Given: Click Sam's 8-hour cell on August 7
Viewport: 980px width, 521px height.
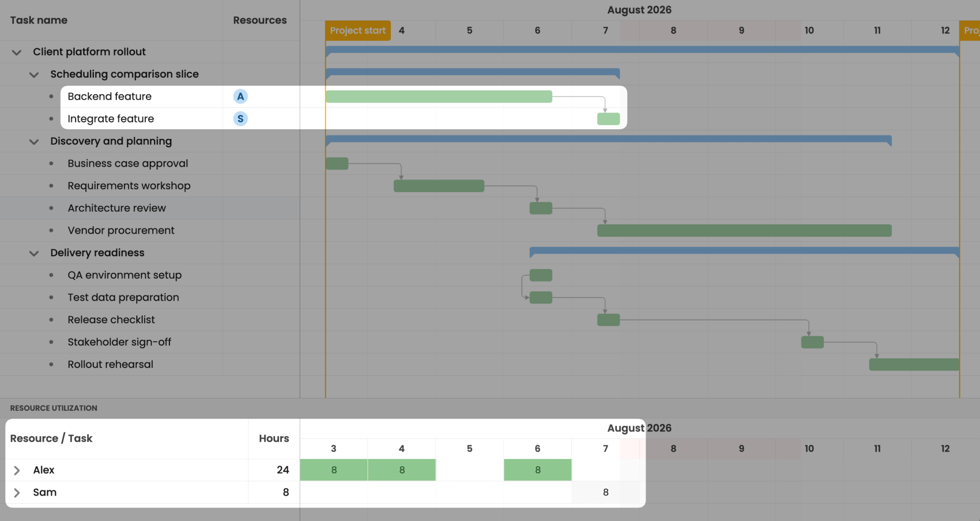Looking at the screenshot, I should pos(605,492).
